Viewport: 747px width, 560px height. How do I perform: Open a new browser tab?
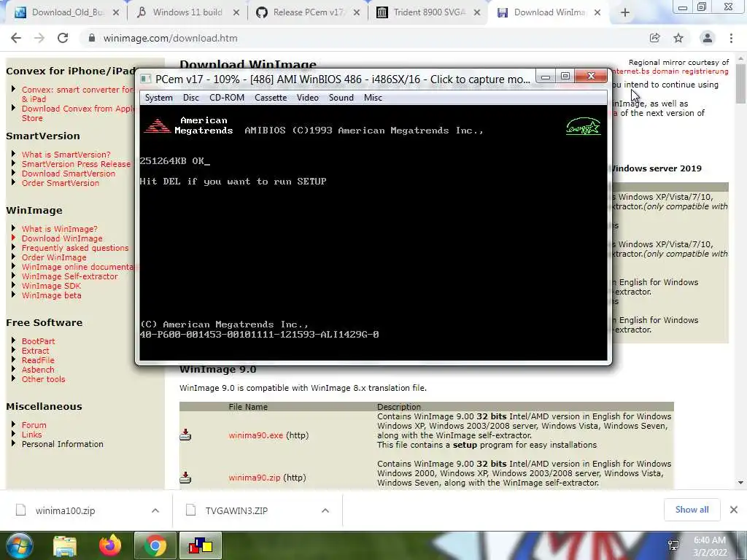625,13
